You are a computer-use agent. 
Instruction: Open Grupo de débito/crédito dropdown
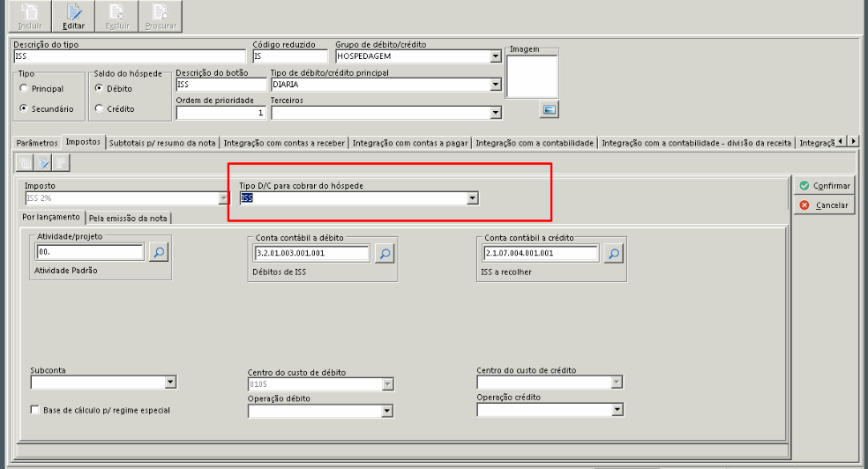pos(496,56)
